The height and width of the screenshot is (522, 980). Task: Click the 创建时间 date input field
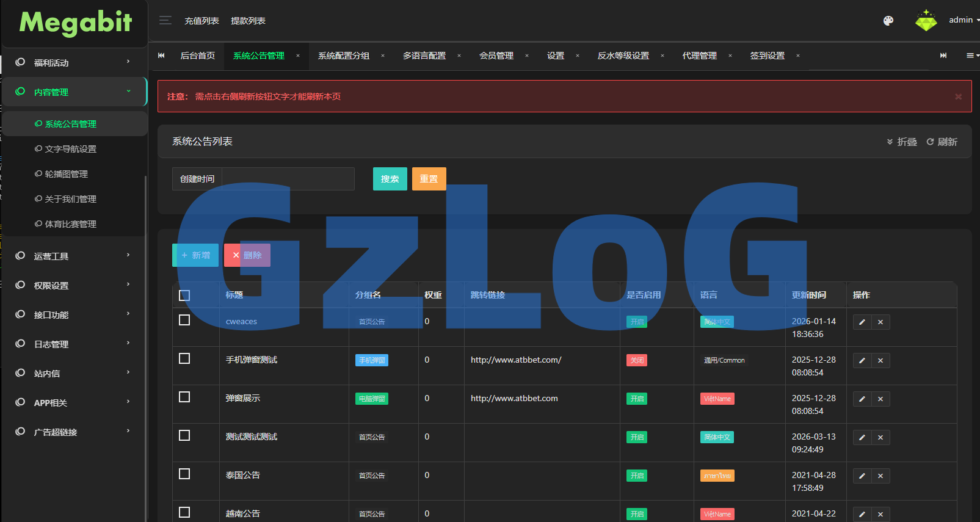[x=288, y=179]
